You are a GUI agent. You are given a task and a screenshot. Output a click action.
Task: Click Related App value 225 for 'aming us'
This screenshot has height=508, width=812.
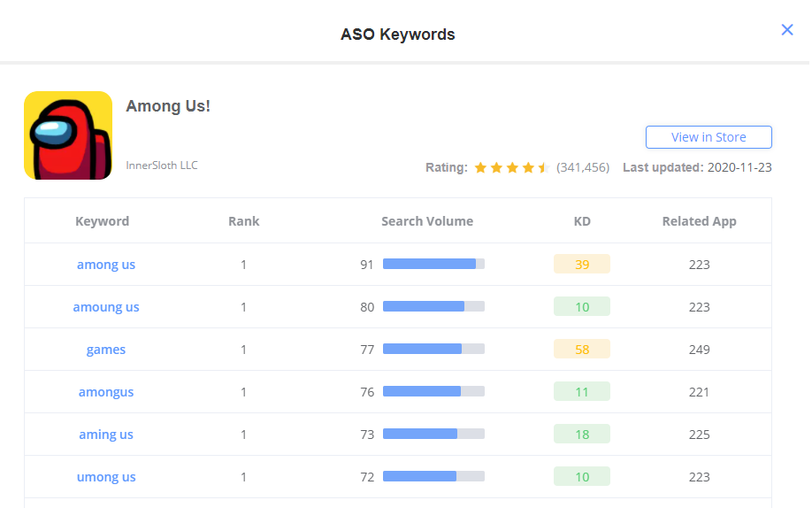pyautogui.click(x=699, y=435)
